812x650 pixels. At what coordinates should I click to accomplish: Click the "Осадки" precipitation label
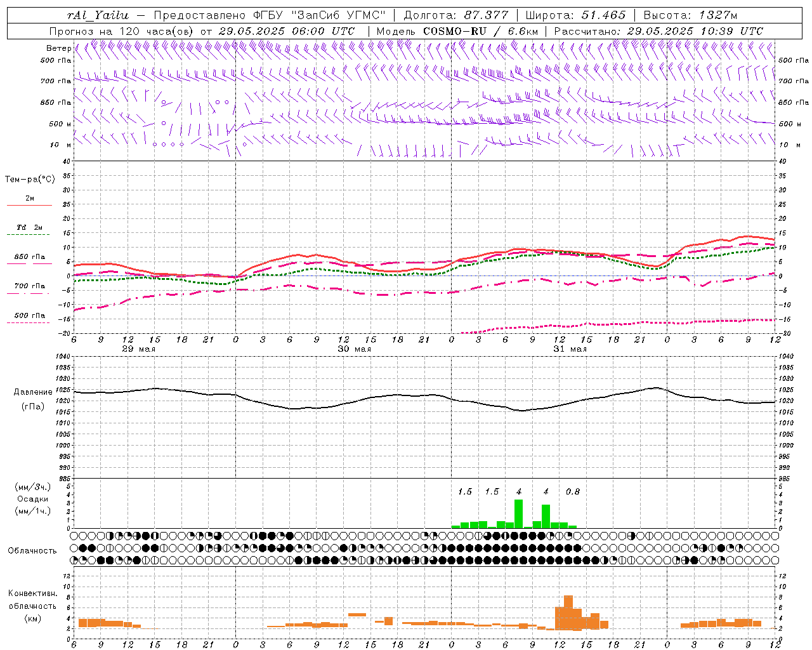(x=33, y=499)
